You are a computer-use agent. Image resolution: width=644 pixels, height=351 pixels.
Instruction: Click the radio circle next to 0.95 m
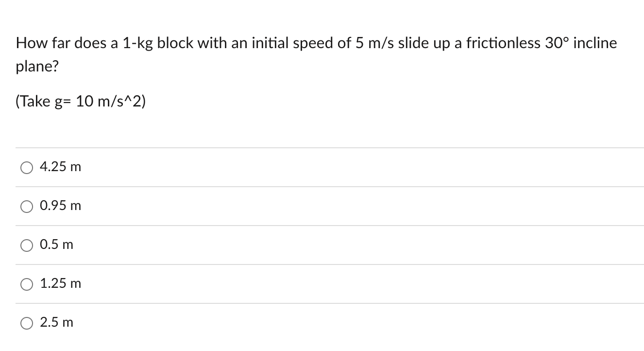click(27, 206)
